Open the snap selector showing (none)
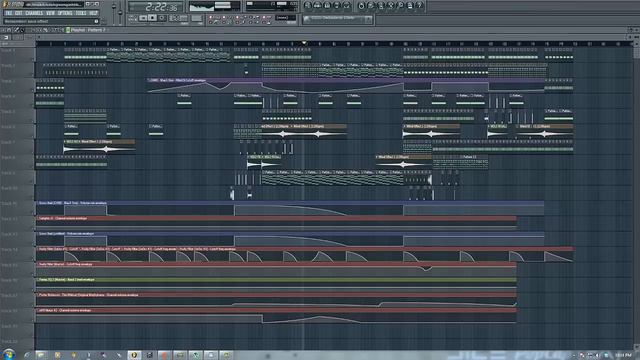The width and height of the screenshot is (640, 360). pos(286,18)
